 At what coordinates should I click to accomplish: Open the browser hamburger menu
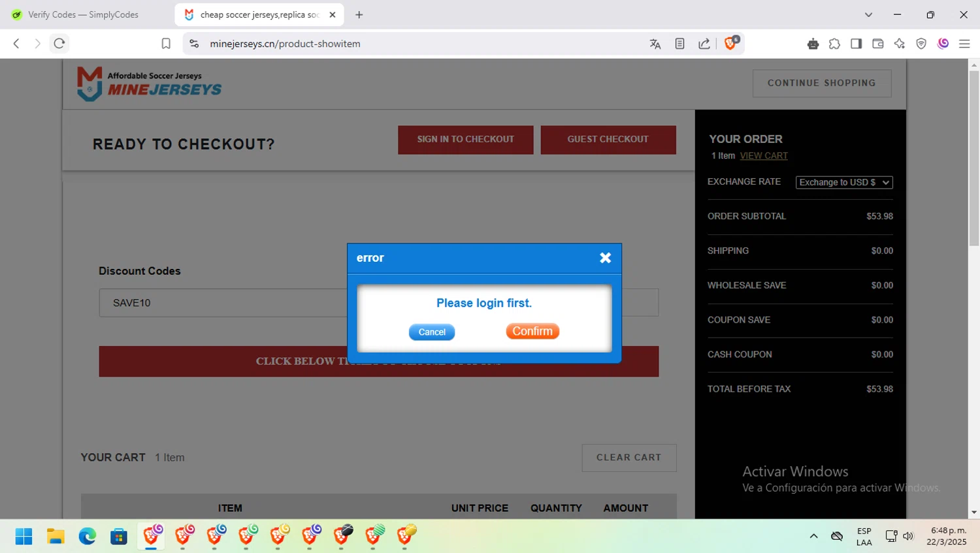[x=964, y=44]
